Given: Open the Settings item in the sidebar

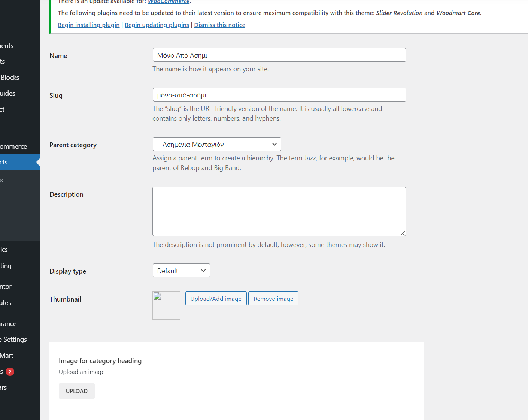Looking at the screenshot, I should (14, 339).
